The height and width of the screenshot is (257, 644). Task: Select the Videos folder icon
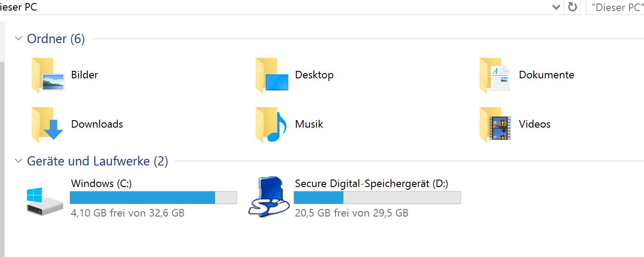pos(495,125)
